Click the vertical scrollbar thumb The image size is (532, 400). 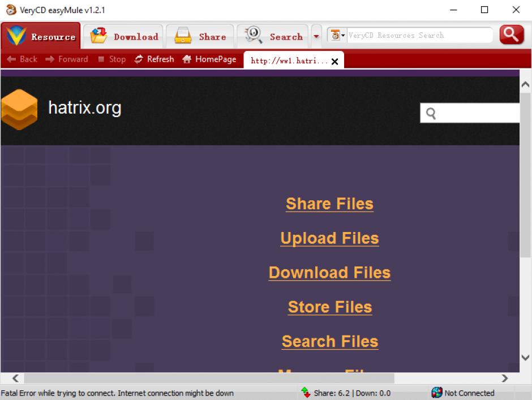click(525, 174)
